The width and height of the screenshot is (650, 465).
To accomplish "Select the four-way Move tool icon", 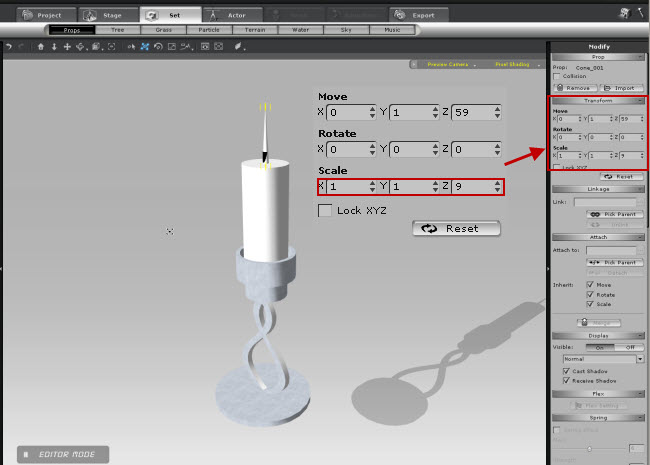I will [67, 47].
